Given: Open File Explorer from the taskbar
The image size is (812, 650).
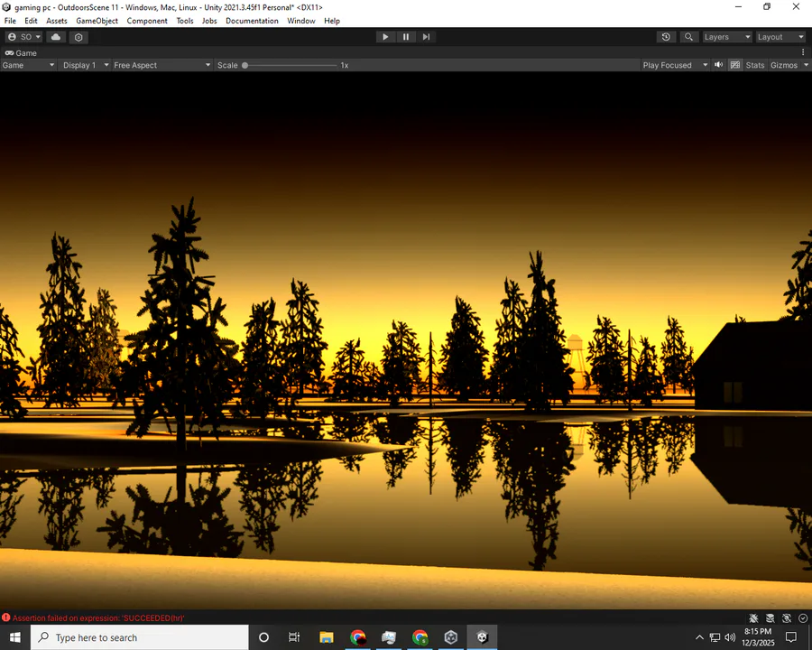Looking at the screenshot, I should coord(327,637).
